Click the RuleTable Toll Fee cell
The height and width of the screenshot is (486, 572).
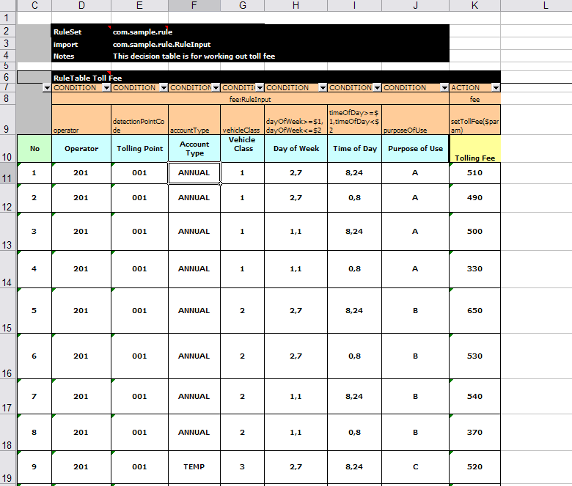88,78
